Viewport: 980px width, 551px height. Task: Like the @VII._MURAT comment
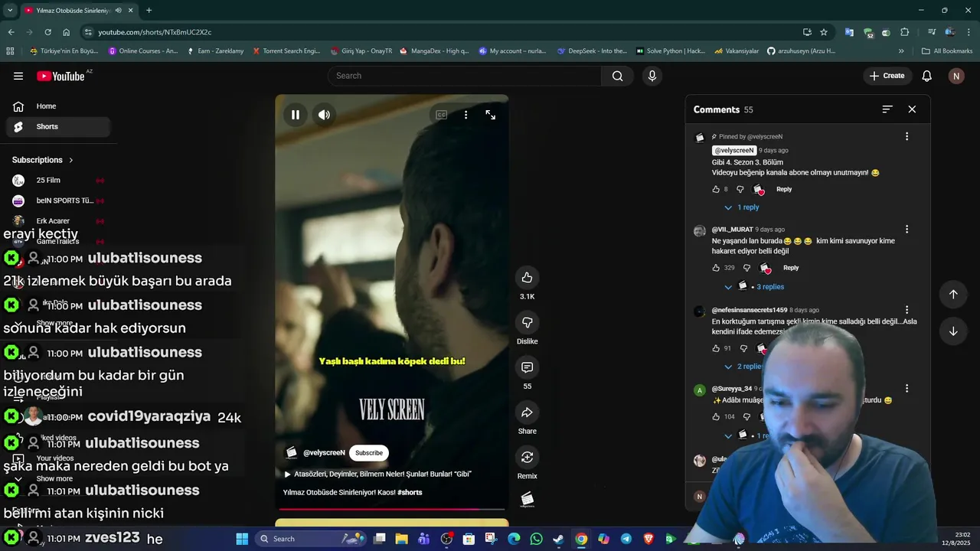click(x=716, y=268)
